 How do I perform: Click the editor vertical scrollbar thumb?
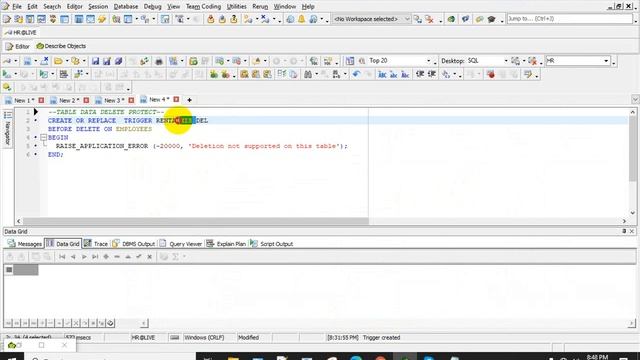click(632, 149)
